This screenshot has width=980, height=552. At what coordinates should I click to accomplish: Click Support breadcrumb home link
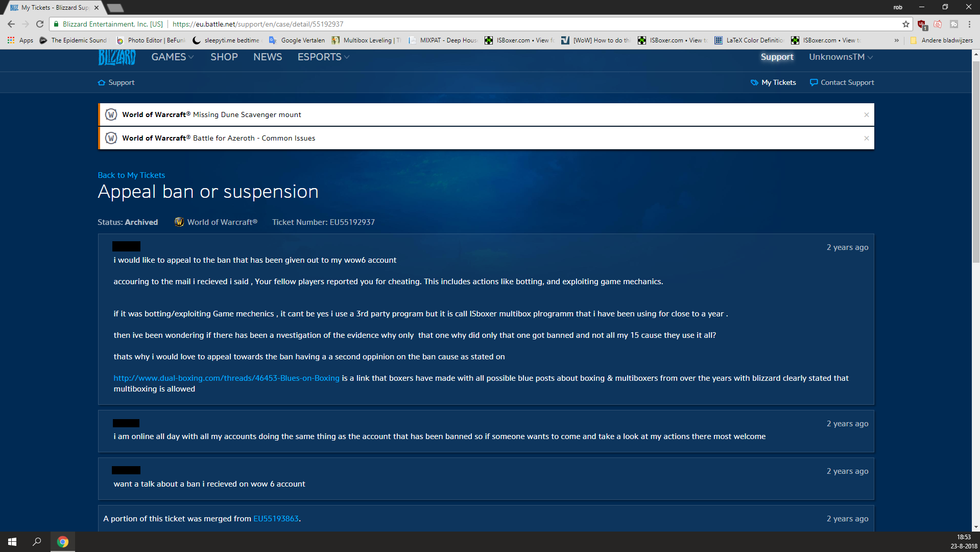click(116, 83)
